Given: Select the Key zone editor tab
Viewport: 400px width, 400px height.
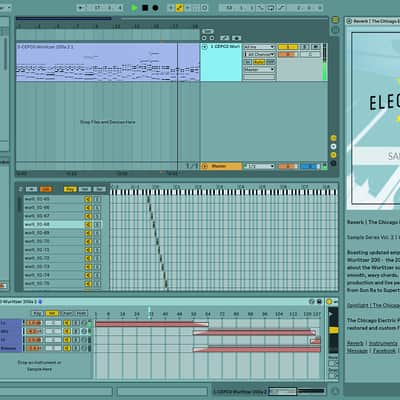Looking at the screenshot, I should pos(70,189).
